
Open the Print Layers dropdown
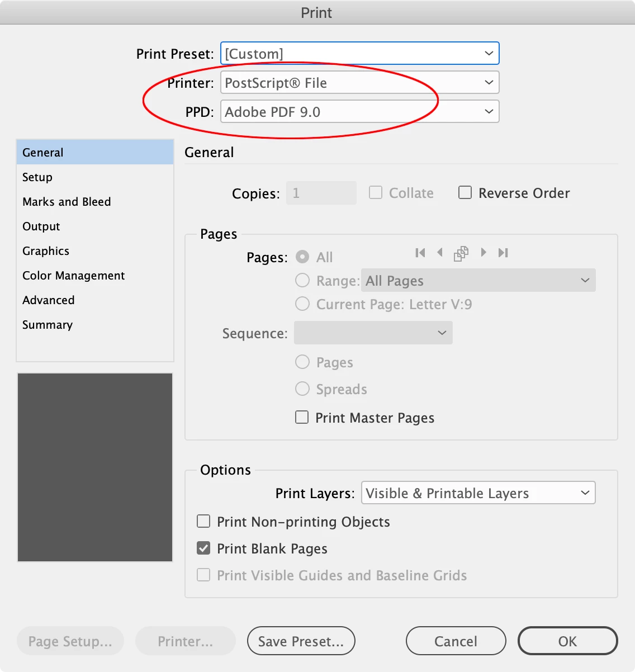click(x=478, y=493)
